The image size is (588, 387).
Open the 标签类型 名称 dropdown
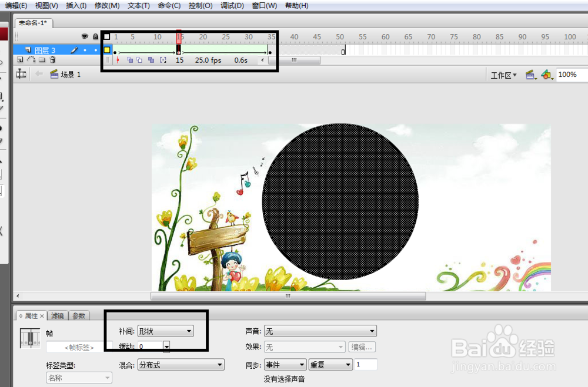(79, 378)
